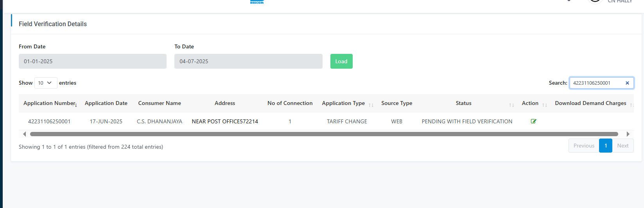This screenshot has width=644, height=208.
Task: Open the To Date field
Action: (x=248, y=61)
